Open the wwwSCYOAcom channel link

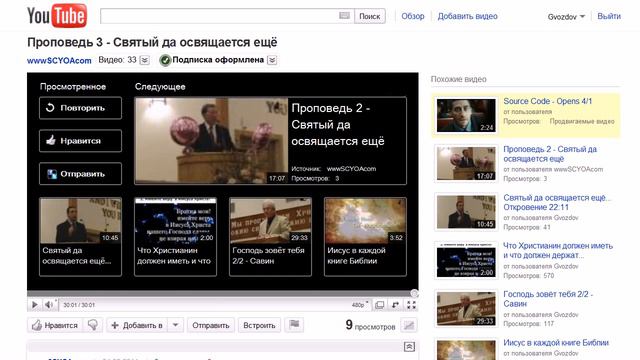point(59,60)
